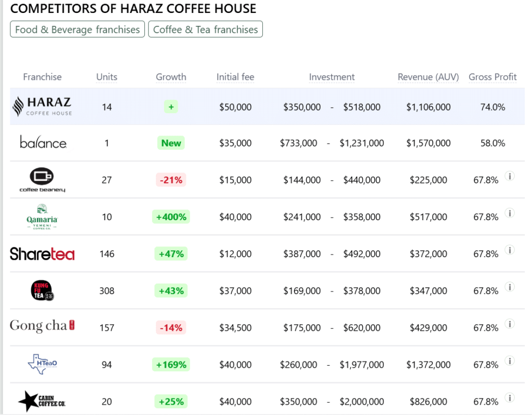
Task: Show gross profit info icon in HTeaO row
Action: [510, 360]
